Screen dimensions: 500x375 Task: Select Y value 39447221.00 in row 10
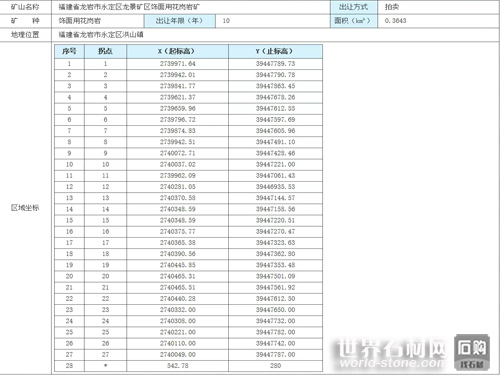pyautogui.click(x=275, y=164)
